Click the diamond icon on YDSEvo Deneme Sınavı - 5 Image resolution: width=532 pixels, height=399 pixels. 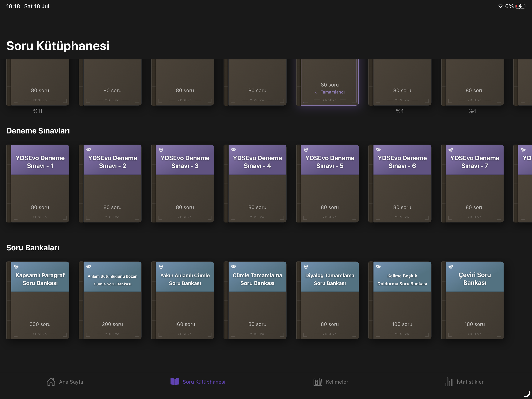coord(306,150)
